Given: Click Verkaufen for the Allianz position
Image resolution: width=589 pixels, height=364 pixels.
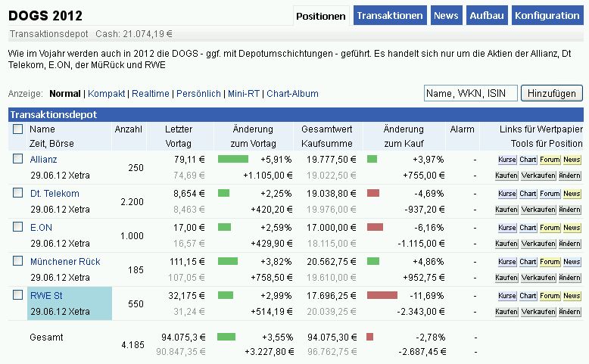Looking at the screenshot, I should tap(538, 175).
